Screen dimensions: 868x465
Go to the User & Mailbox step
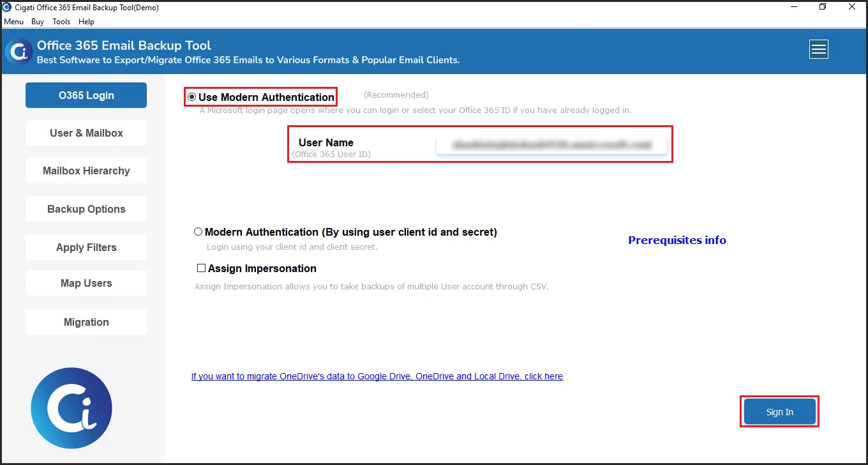[86, 133]
